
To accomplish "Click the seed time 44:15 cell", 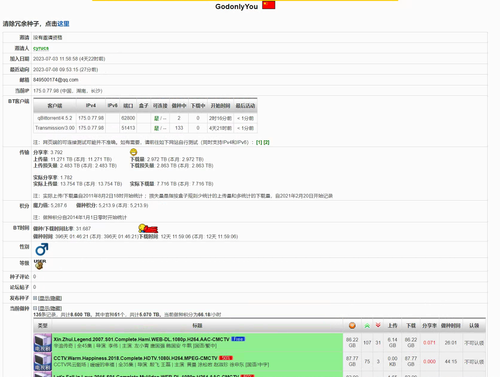I will click(451, 362).
